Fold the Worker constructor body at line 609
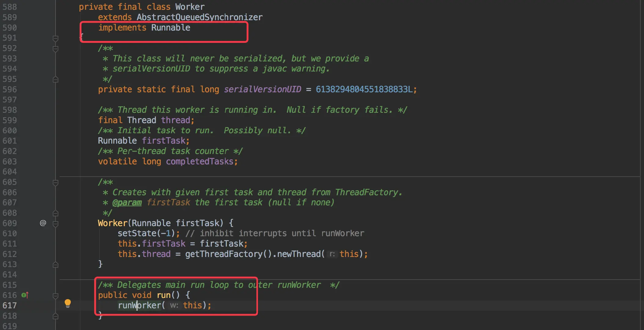The height and width of the screenshot is (330, 644). 56,224
